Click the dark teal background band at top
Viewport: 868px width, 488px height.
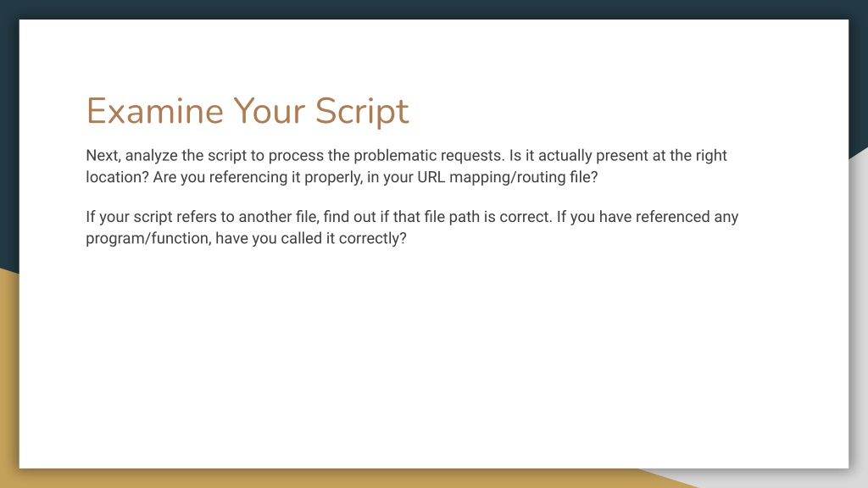point(434,9)
